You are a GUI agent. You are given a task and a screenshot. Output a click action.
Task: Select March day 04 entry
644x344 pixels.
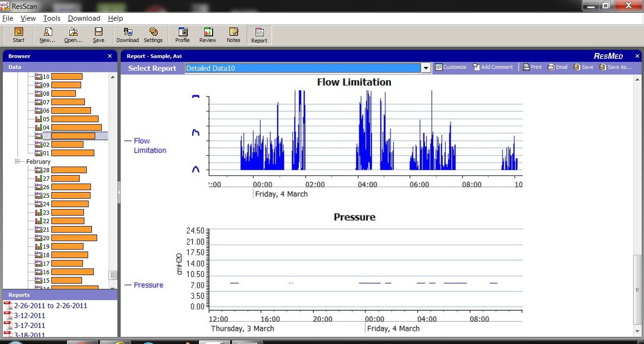(x=68, y=127)
